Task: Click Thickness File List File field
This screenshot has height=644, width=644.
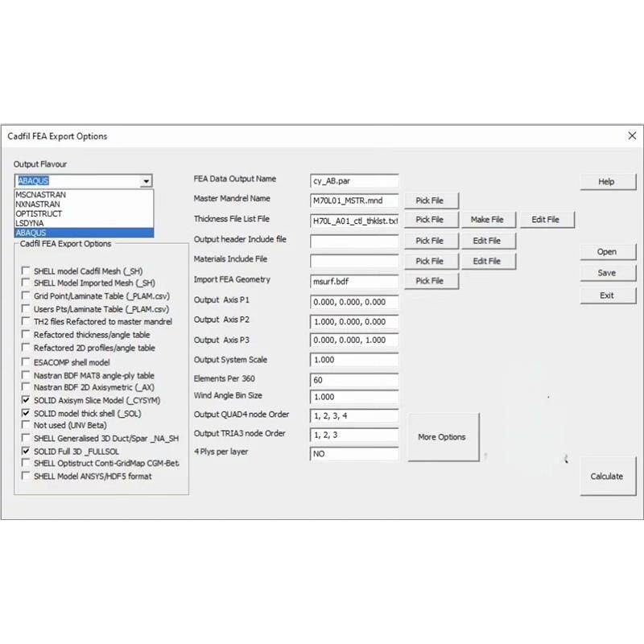Action: (x=354, y=221)
